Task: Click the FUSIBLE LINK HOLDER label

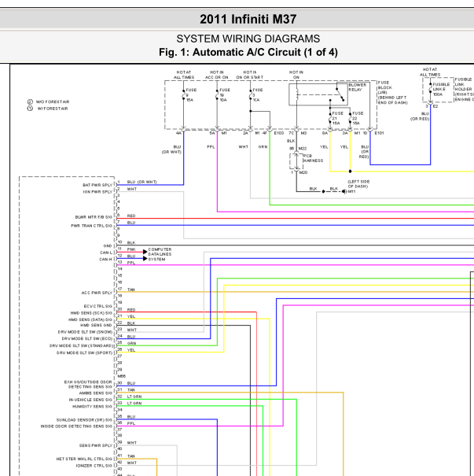Action: tap(464, 89)
